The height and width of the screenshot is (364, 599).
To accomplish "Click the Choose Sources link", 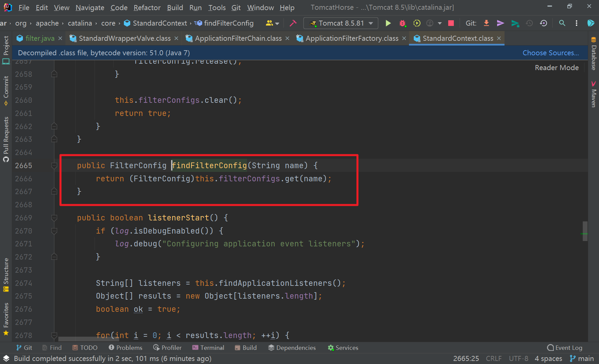I will (x=550, y=53).
